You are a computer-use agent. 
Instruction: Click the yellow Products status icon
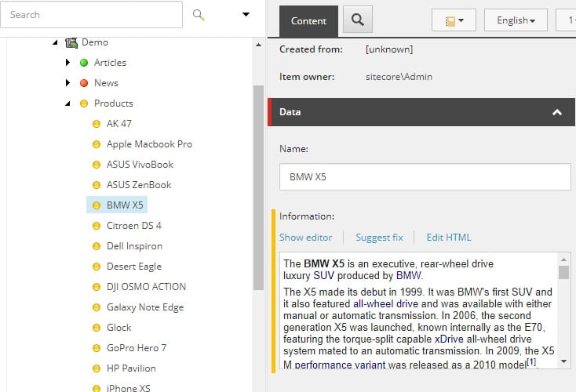click(x=84, y=103)
